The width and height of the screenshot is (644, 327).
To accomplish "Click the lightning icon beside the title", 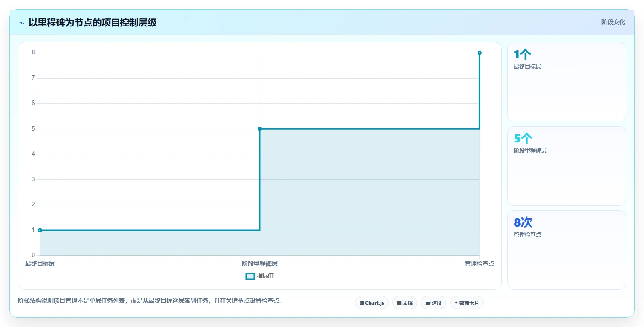I will click(x=21, y=23).
